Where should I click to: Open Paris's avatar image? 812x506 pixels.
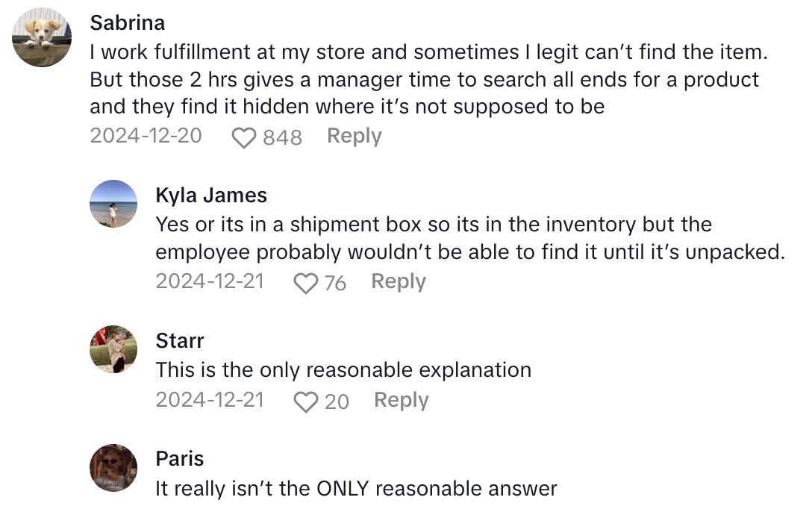point(113,468)
